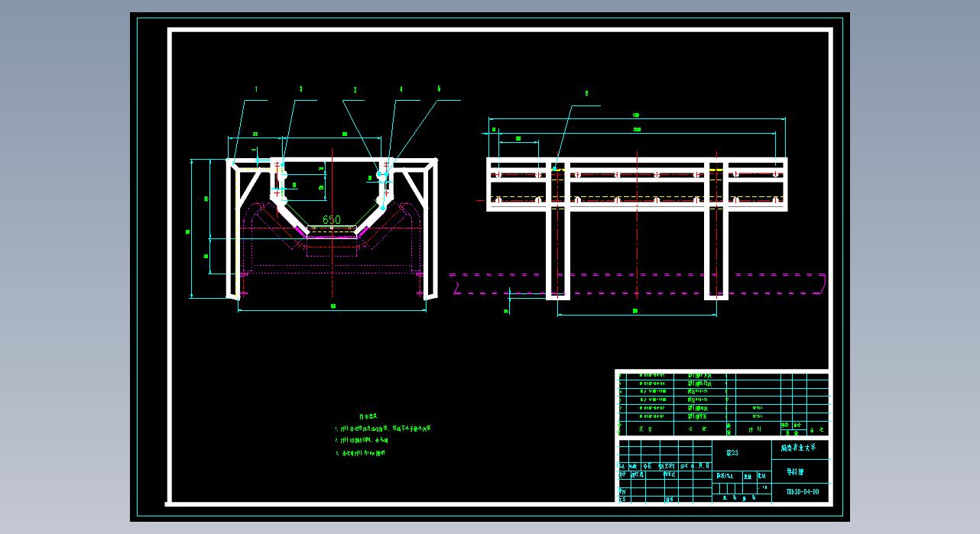The width and height of the screenshot is (980, 534).
Task: Click part callout number 1
Action: click(x=256, y=89)
